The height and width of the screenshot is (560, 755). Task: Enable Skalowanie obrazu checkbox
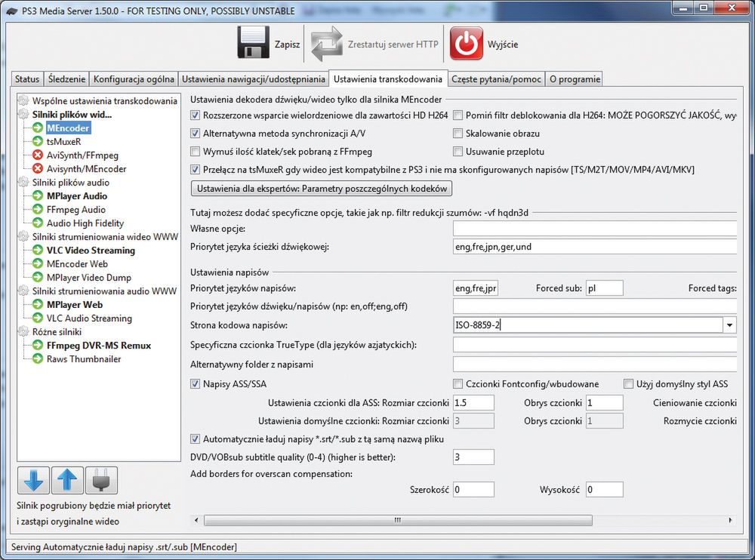tap(458, 134)
